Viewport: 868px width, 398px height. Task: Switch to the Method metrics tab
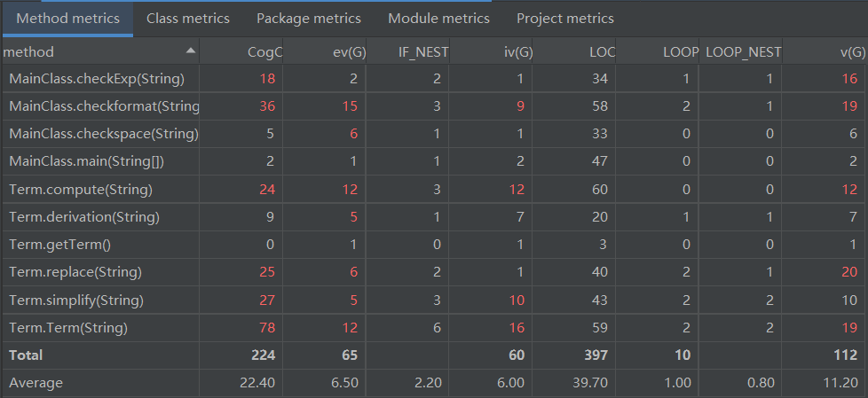tap(67, 19)
